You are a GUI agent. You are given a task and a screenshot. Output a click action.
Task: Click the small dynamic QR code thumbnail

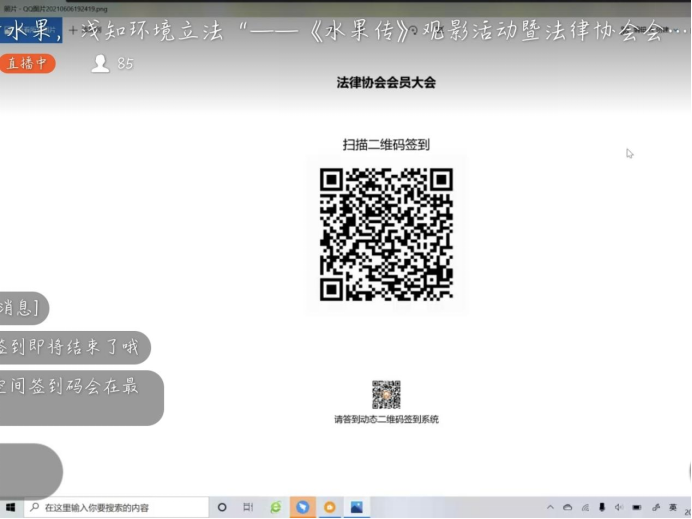pyautogui.click(x=386, y=395)
